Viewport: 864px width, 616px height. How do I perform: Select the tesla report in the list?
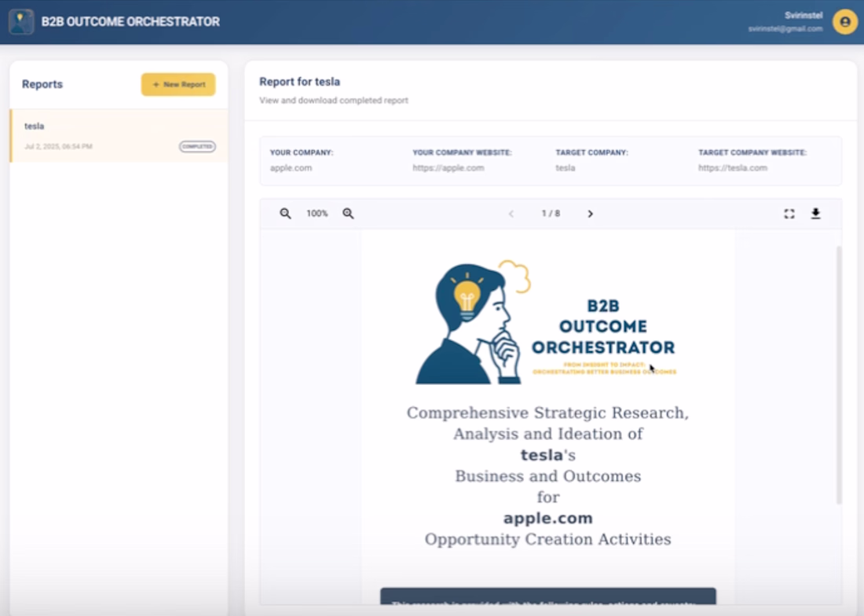click(119, 136)
